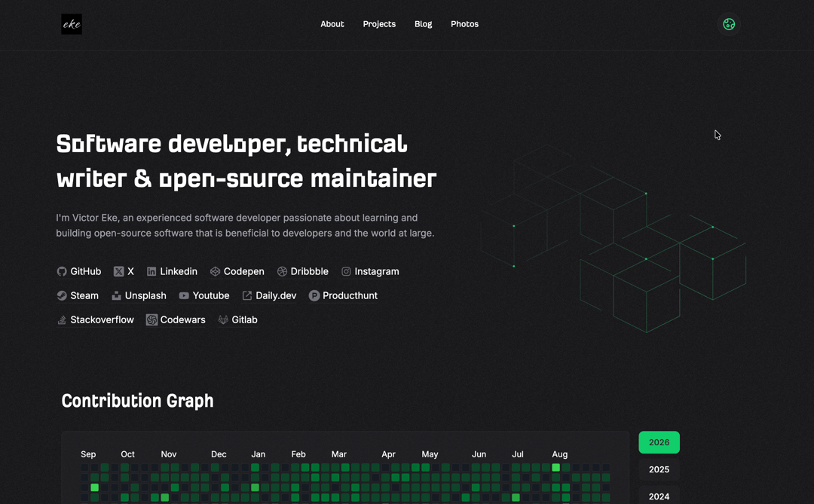
Task: Follow the Gitlab link
Action: (x=237, y=319)
